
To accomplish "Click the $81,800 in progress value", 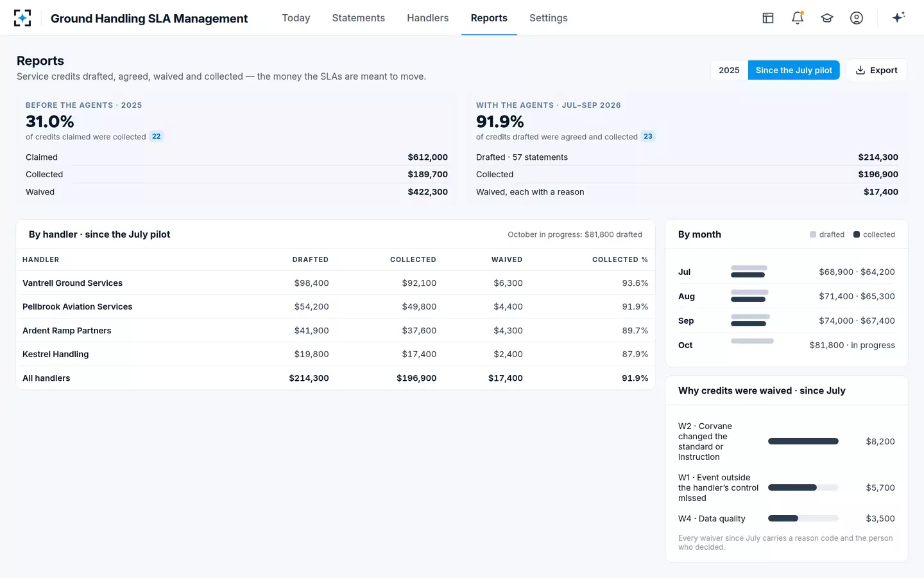I will pyautogui.click(x=852, y=345).
